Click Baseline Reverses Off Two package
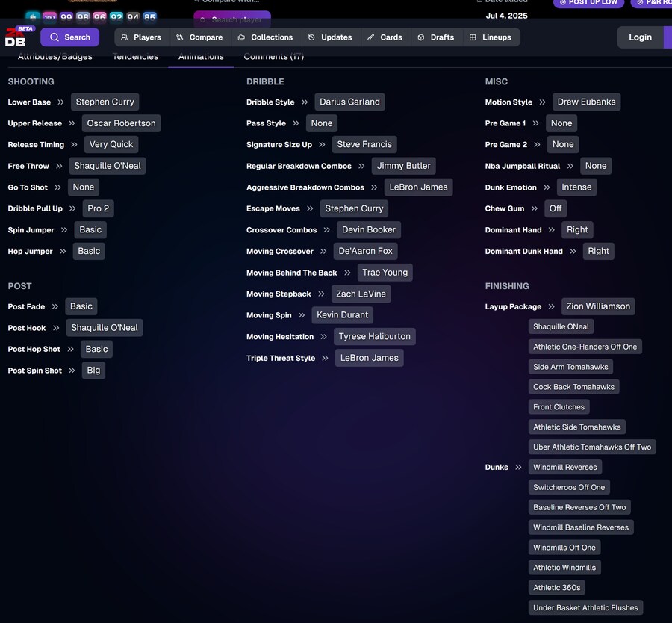This screenshot has height=623, width=672. (579, 508)
